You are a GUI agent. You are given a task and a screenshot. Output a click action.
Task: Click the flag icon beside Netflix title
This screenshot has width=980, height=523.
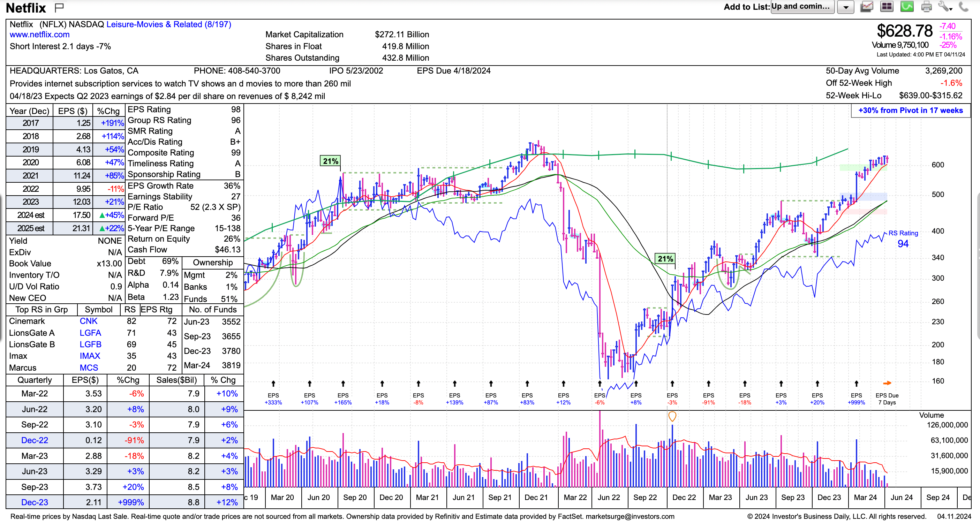(59, 7)
